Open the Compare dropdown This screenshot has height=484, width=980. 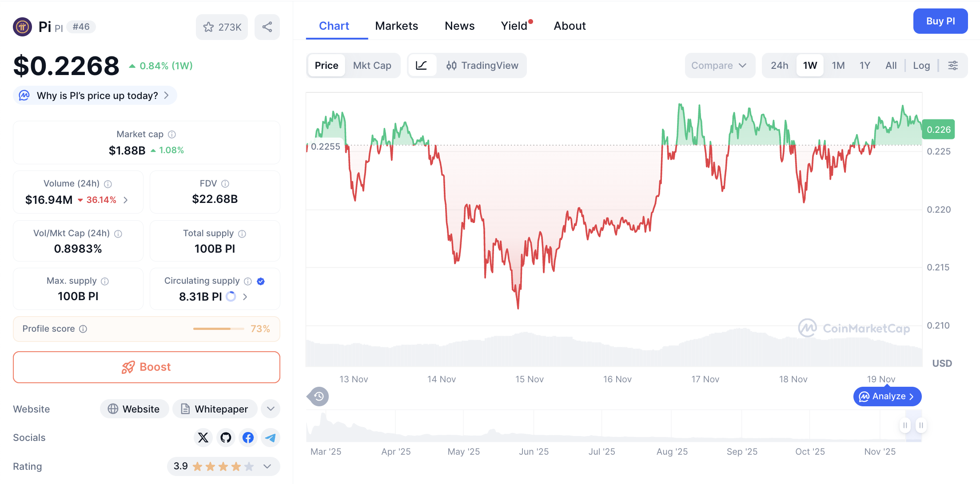[x=719, y=65]
